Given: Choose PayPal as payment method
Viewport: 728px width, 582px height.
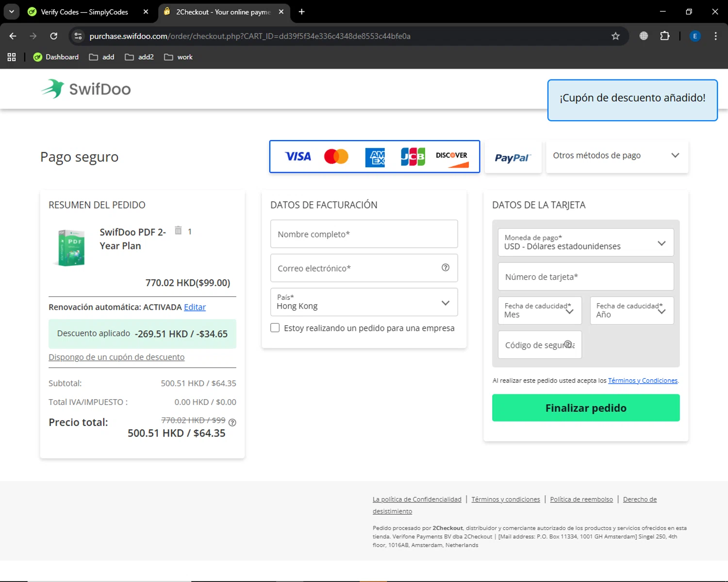Looking at the screenshot, I should [513, 157].
